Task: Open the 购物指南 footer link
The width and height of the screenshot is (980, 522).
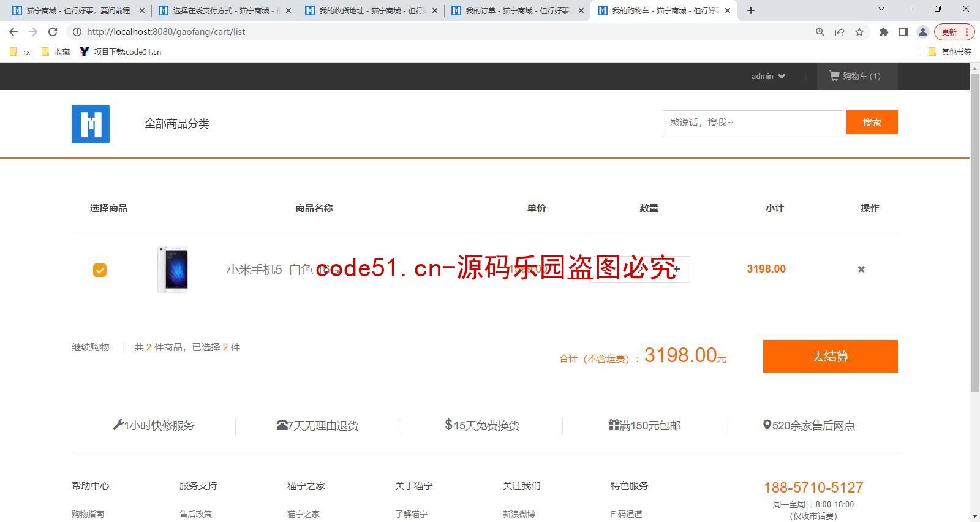Action: [88, 514]
